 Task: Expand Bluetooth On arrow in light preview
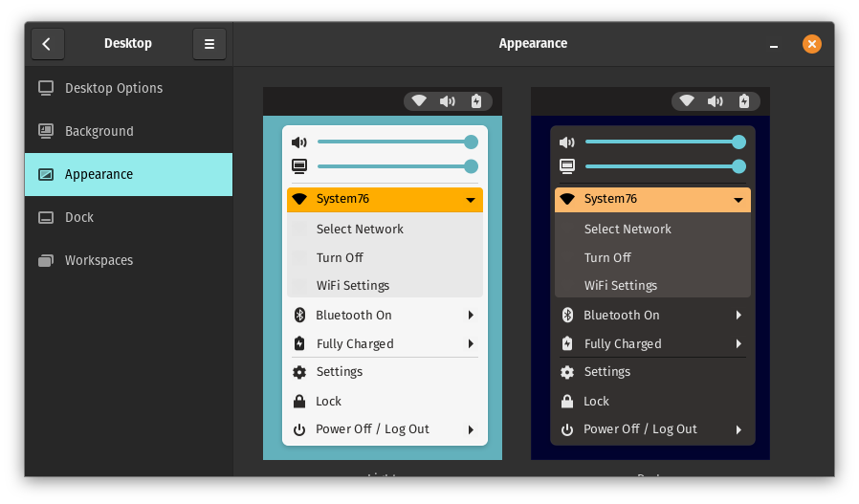click(471, 315)
